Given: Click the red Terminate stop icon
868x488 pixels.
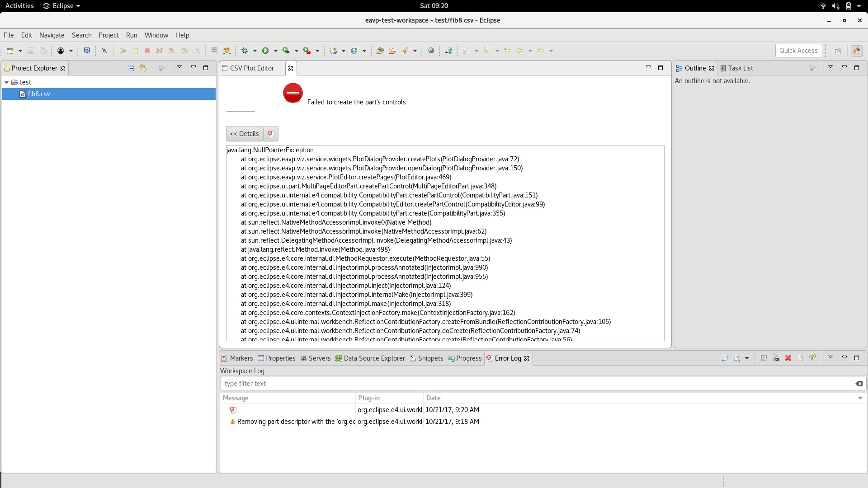Looking at the screenshot, I should coord(147,51).
